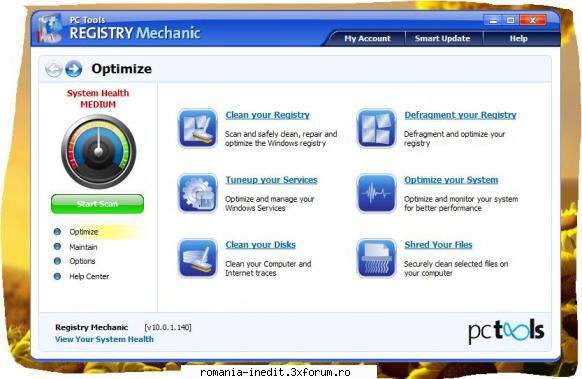Click the 'Securely clean selected files' description
Viewport: 582px width, 379px height.
point(456,268)
